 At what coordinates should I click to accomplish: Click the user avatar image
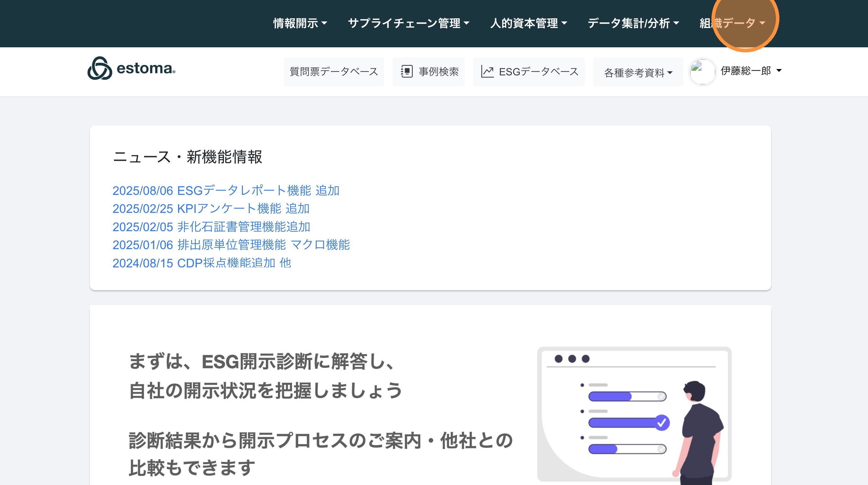702,71
